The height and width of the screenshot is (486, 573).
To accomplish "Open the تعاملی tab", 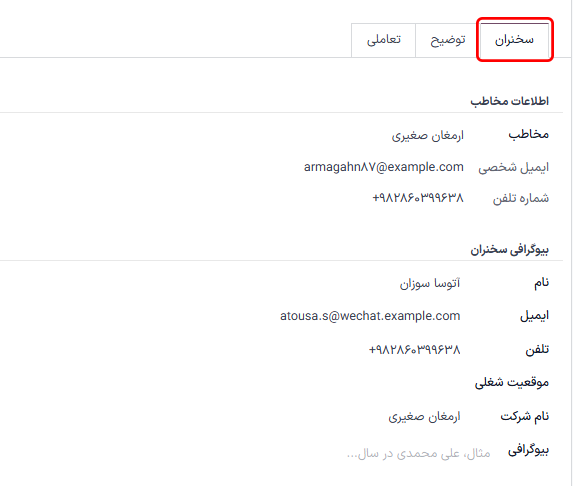I will point(383,40).
